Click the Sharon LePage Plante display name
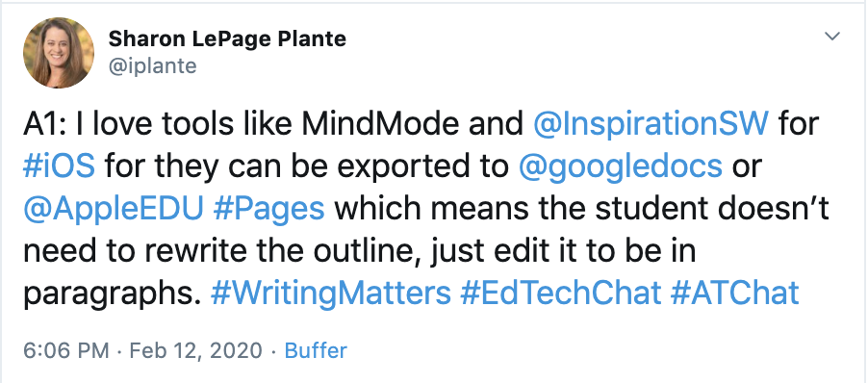Screen dimensions: 868x383 (227, 39)
